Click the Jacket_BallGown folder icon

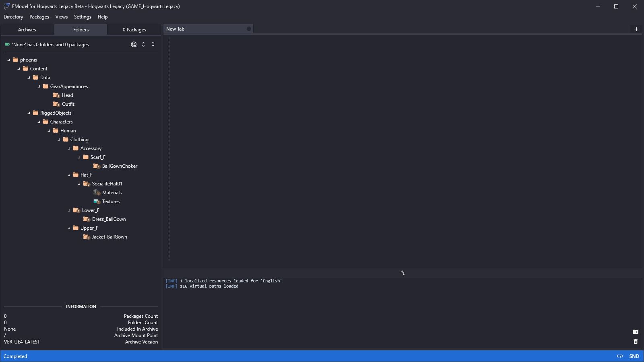pos(87,237)
